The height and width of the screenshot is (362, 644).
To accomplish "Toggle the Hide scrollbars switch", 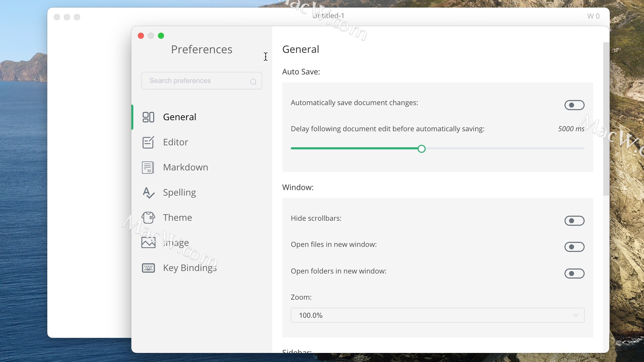I will point(574,221).
